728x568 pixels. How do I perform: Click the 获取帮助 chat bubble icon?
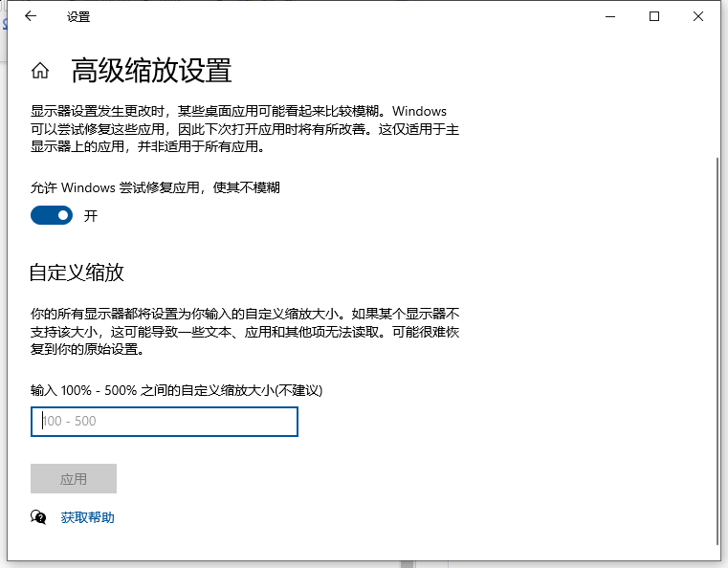click(x=38, y=517)
